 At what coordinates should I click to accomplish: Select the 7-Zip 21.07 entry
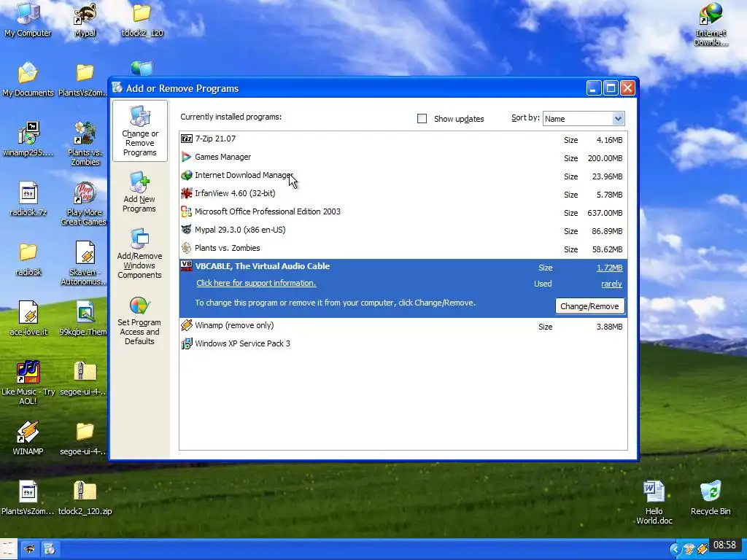point(403,139)
